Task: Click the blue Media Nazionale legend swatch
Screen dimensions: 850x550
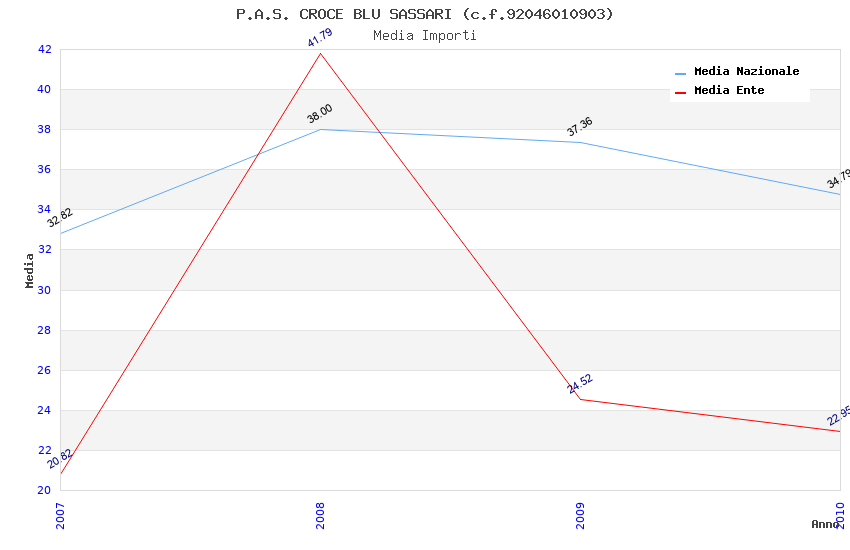Action: (680, 73)
